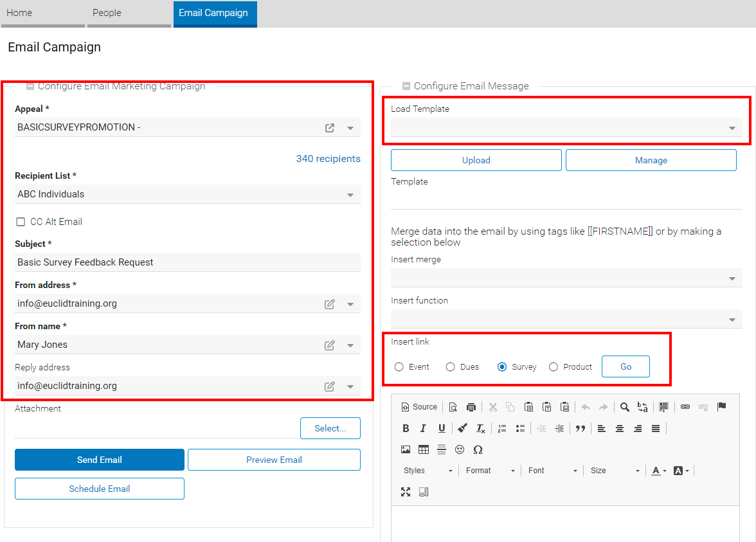Click the editor Print icon

pyautogui.click(x=471, y=407)
